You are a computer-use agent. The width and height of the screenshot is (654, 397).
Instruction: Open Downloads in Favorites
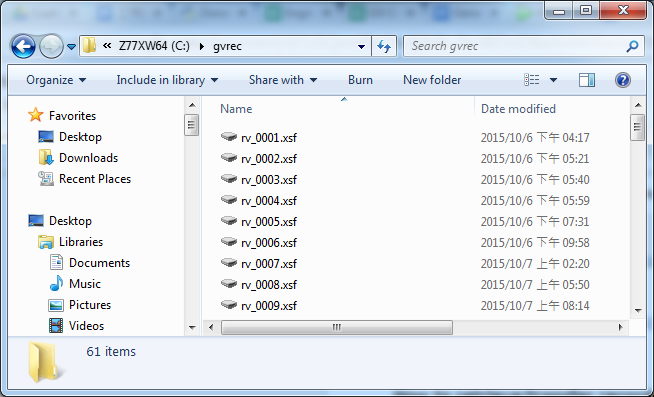[88, 158]
